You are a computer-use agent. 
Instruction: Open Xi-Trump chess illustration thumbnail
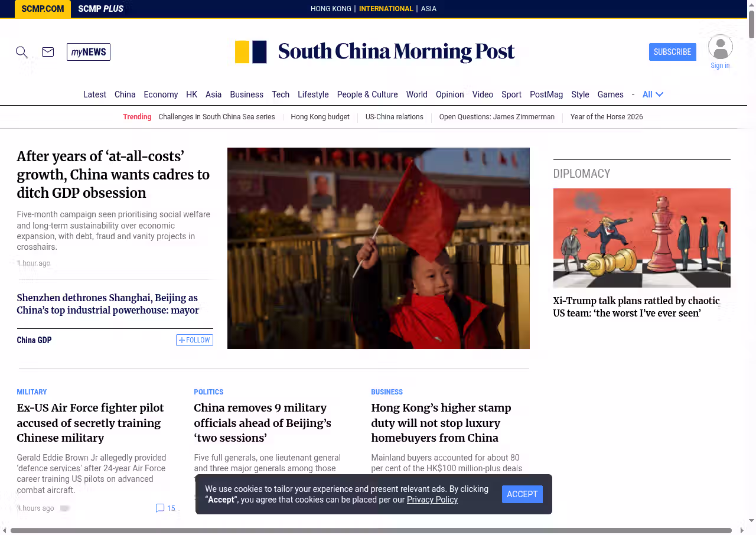(x=641, y=238)
